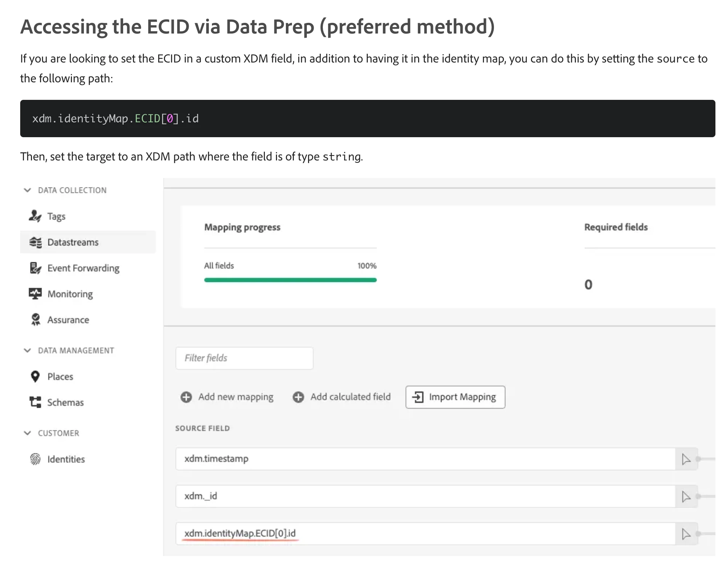The width and height of the screenshot is (728, 564).
Task: Select Assurance in the navigation
Action: coord(68,320)
